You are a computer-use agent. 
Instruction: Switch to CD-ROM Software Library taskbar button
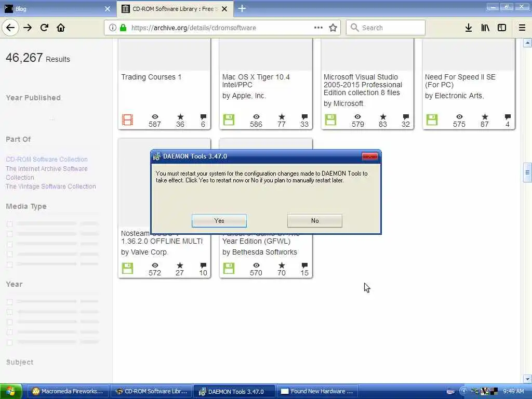151,392
